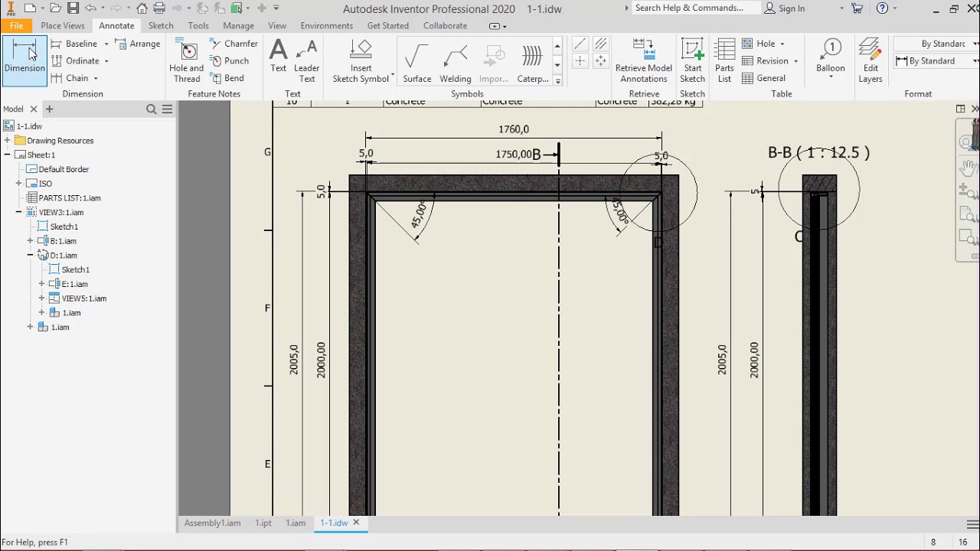Click Sign In
This screenshot has width=980, height=551.
point(784,8)
